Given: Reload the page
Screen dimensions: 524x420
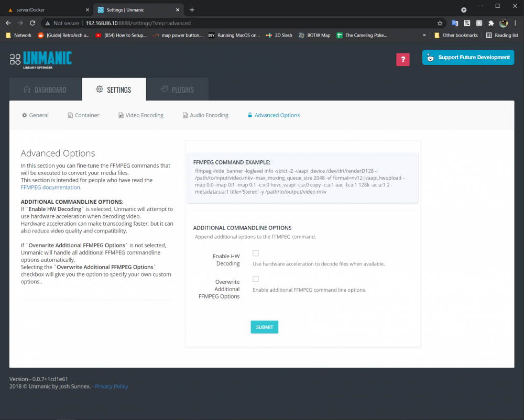Looking at the screenshot, I should (32, 23).
